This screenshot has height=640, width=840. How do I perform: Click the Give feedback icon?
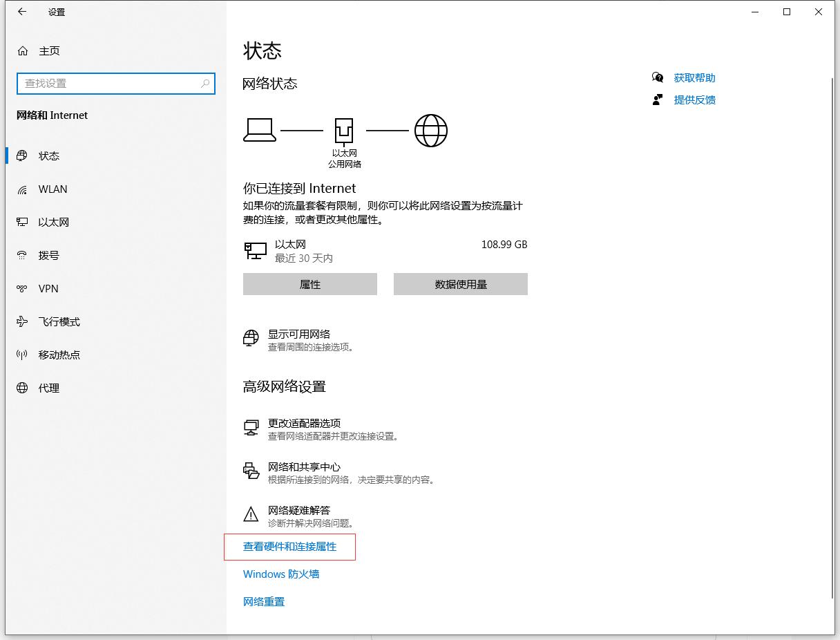pos(657,100)
